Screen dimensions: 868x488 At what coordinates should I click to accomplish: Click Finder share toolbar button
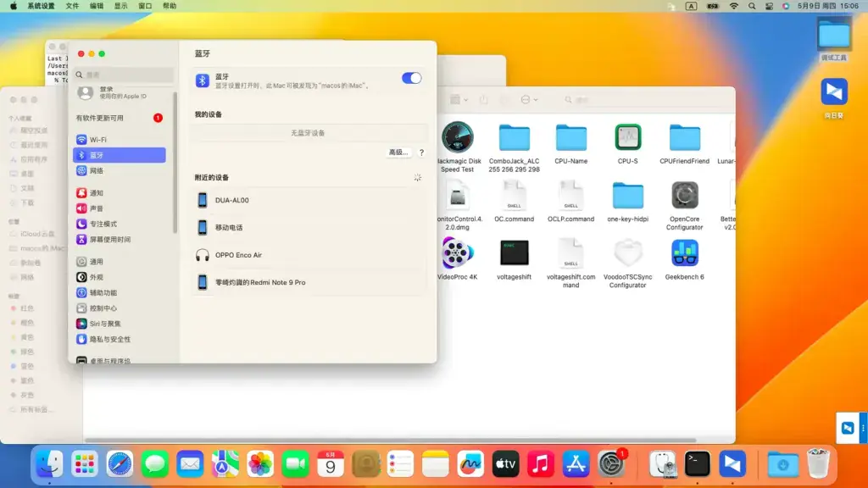coord(483,100)
